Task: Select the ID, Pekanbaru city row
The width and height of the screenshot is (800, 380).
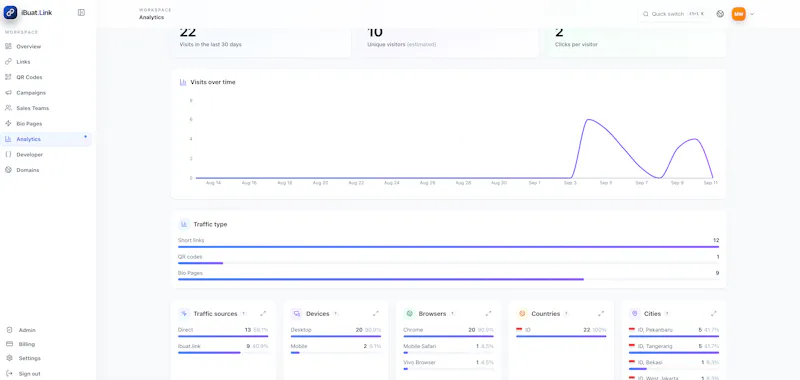Action: pos(674,332)
